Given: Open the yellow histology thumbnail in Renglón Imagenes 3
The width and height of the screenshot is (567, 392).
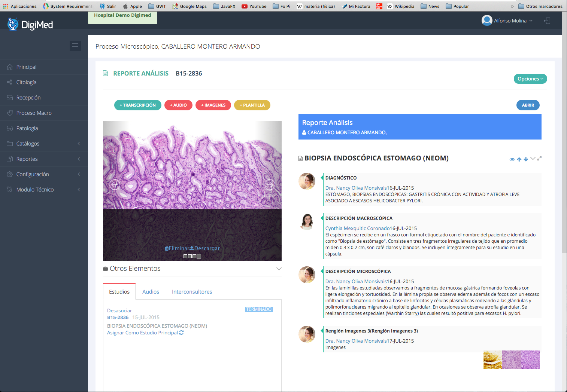Looking at the screenshot, I should coord(492,360).
